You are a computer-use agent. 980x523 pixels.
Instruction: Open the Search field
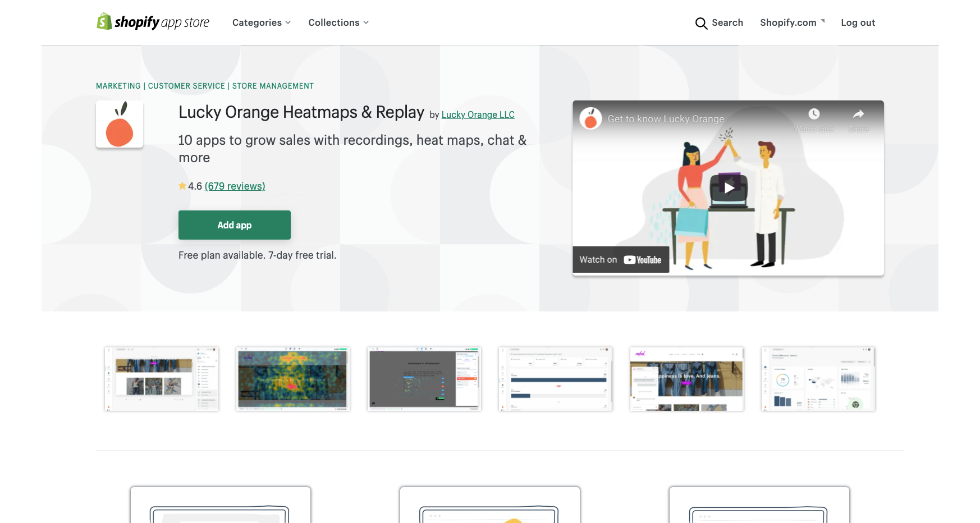[x=719, y=22]
